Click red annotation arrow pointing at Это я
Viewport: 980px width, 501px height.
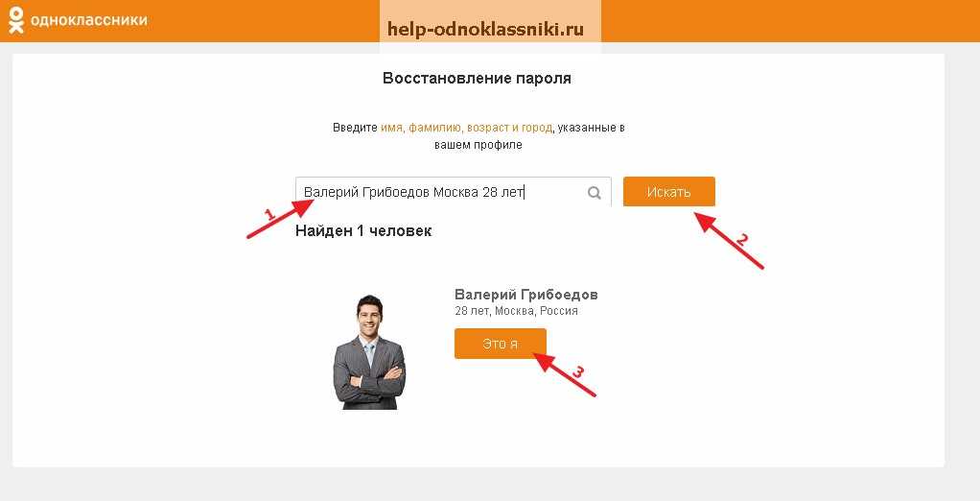click(x=565, y=374)
